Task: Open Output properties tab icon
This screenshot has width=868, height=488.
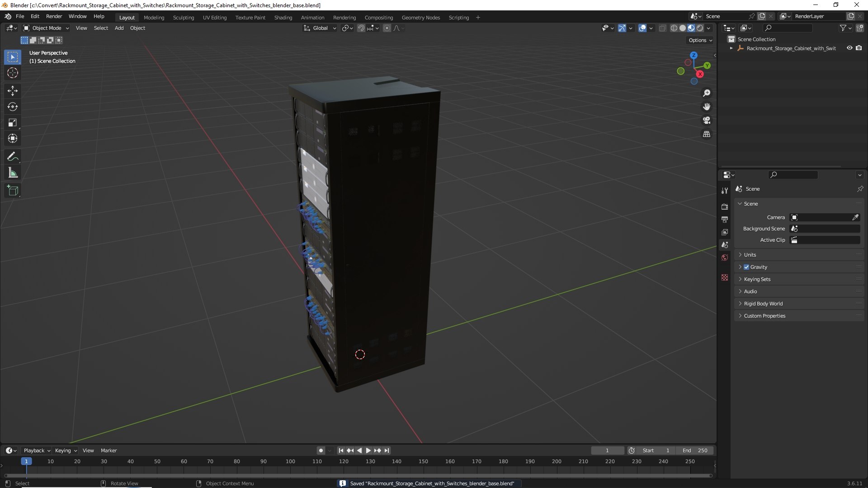Action: [x=725, y=219]
